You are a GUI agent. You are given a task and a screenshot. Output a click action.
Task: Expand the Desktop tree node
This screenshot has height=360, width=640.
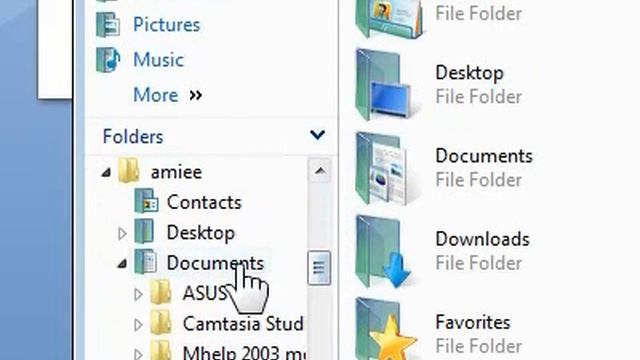[122, 234]
